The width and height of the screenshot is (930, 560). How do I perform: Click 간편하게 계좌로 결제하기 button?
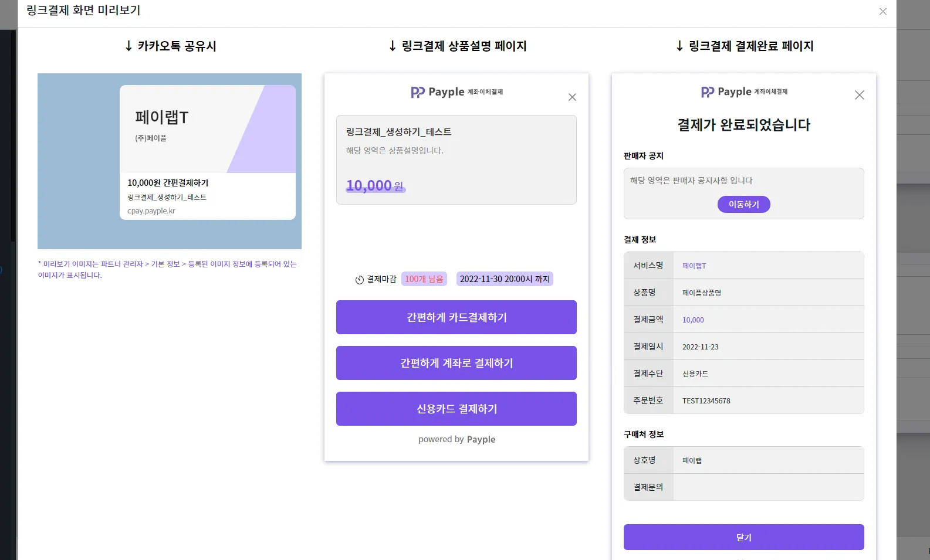(456, 363)
